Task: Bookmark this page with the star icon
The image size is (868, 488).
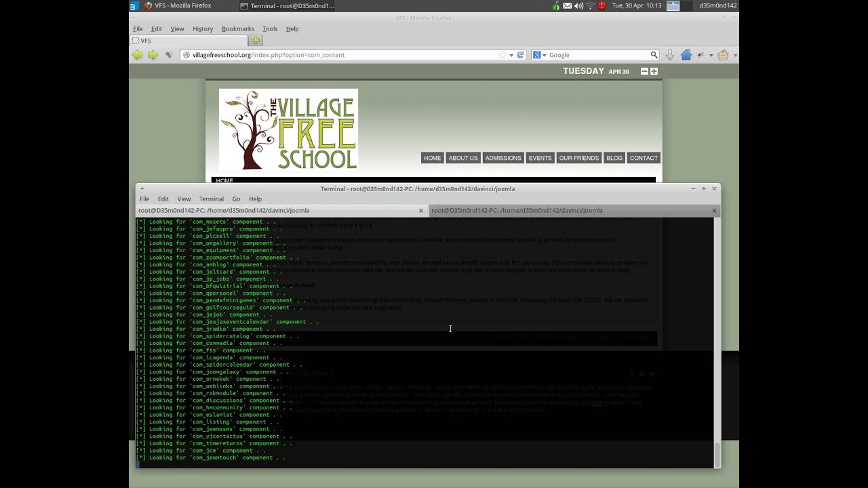Action: (502, 55)
